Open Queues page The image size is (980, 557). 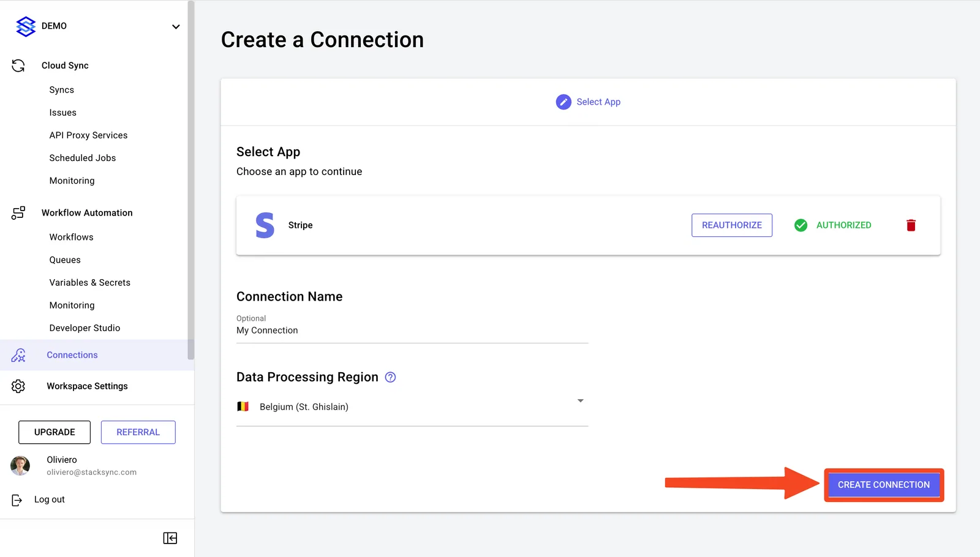point(65,260)
